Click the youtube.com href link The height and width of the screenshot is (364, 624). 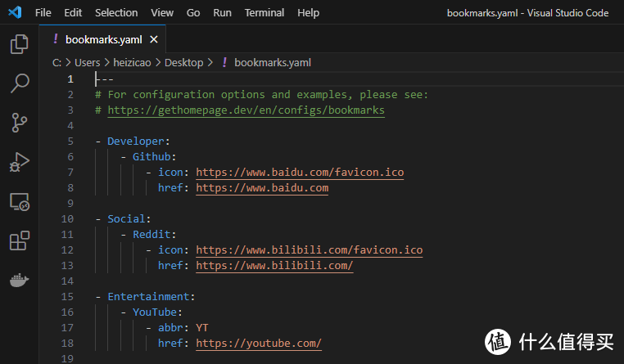(259, 343)
